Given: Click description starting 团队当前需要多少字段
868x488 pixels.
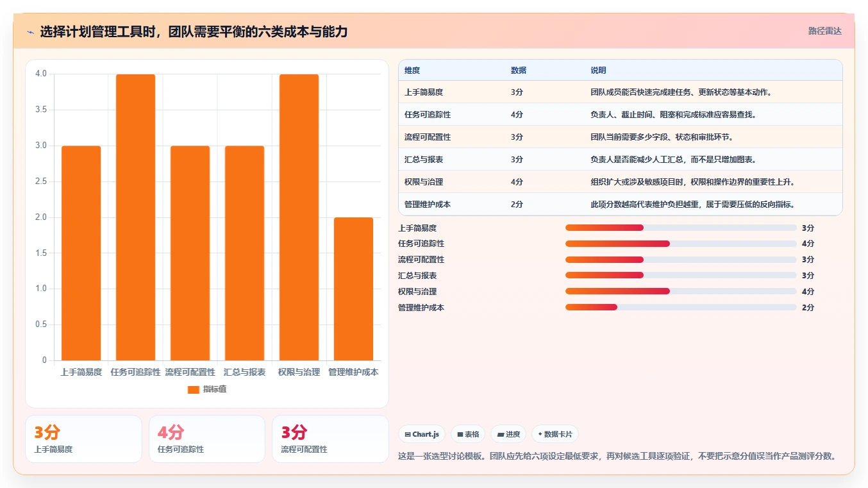Looking at the screenshot, I should pos(662,137).
